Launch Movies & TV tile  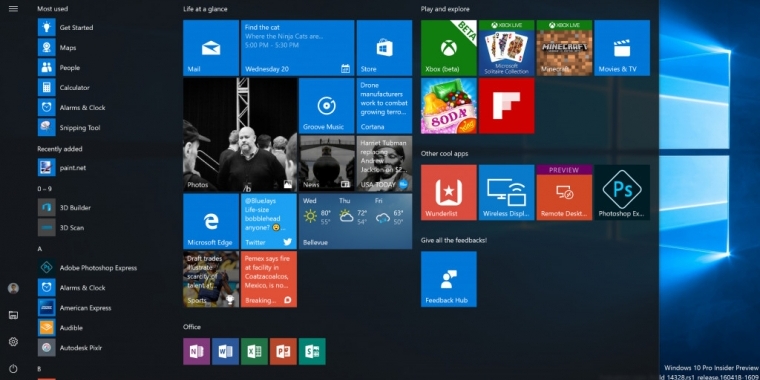pos(622,48)
